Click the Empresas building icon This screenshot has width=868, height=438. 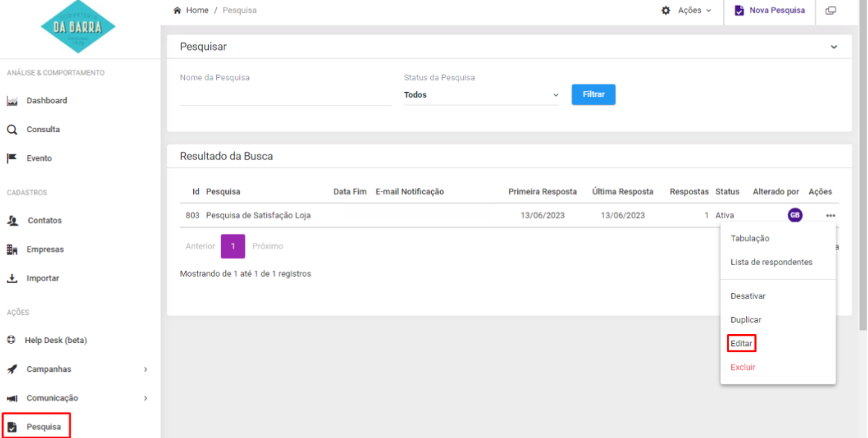coord(12,249)
